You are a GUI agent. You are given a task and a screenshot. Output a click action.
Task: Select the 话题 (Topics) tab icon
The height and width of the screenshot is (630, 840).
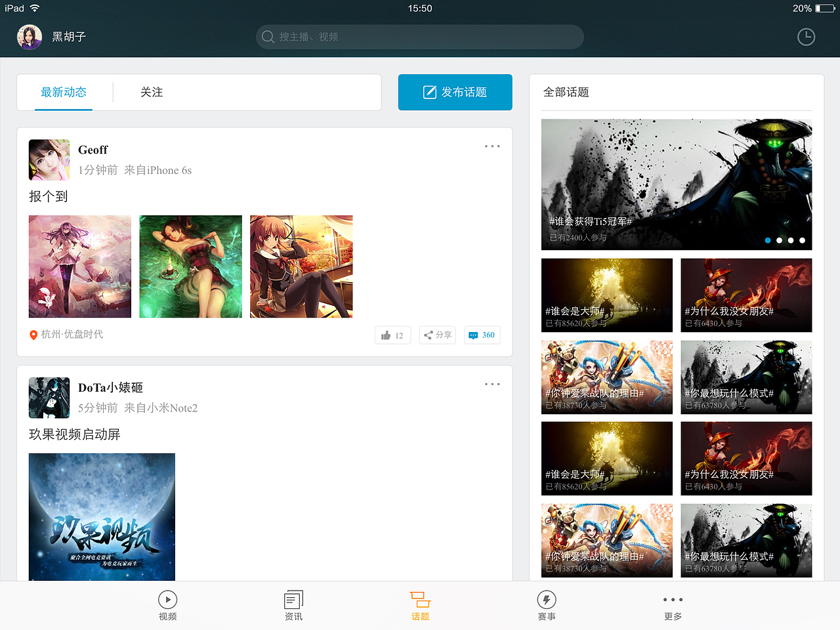[x=420, y=599]
